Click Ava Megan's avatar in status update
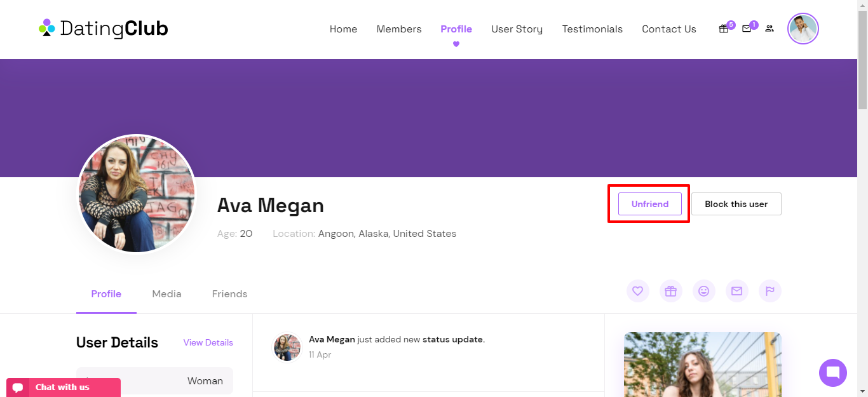Screen dimensions: 868x397 coord(287,347)
